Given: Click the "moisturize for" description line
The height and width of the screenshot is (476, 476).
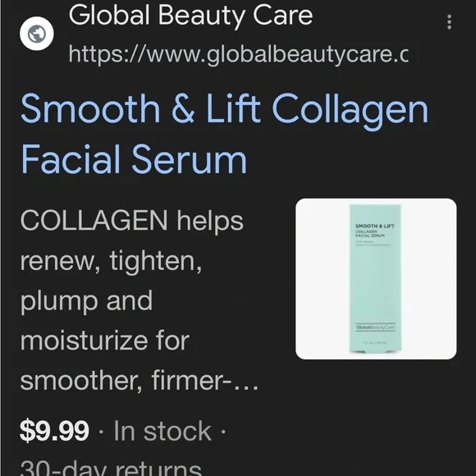Looking at the screenshot, I should coord(105,341).
